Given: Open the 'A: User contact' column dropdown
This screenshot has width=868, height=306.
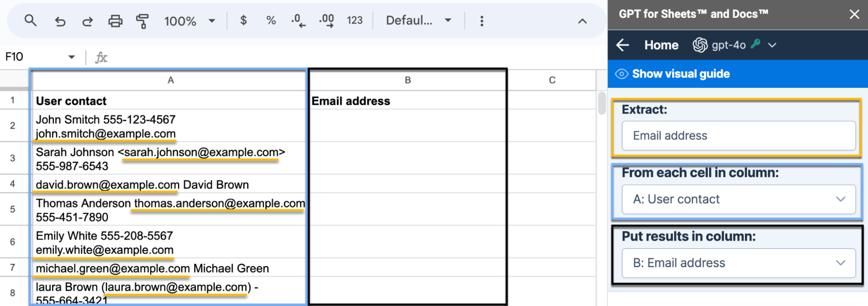Looking at the screenshot, I should pyautogui.click(x=739, y=199).
